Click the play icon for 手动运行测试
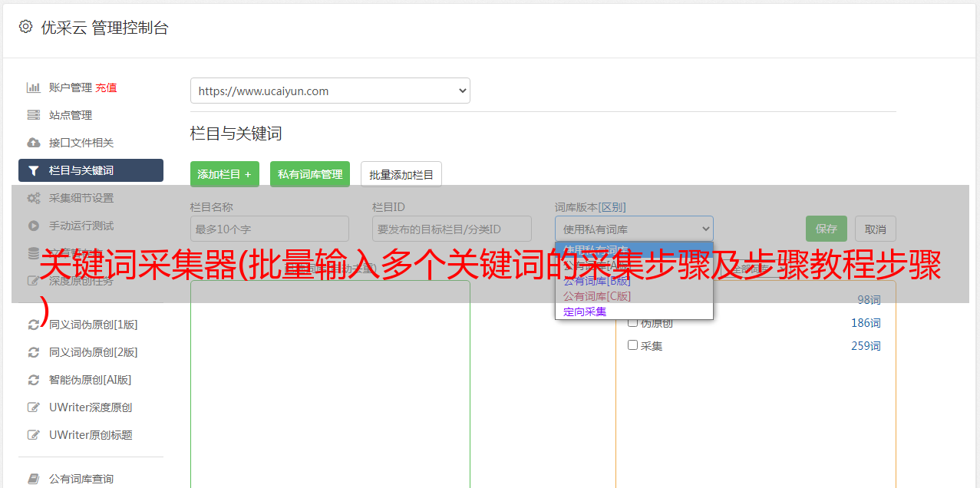The image size is (980, 488). tap(33, 226)
